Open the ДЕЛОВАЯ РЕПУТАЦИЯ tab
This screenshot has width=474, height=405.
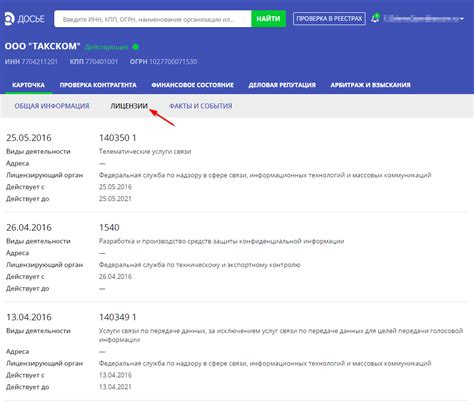[x=282, y=85]
